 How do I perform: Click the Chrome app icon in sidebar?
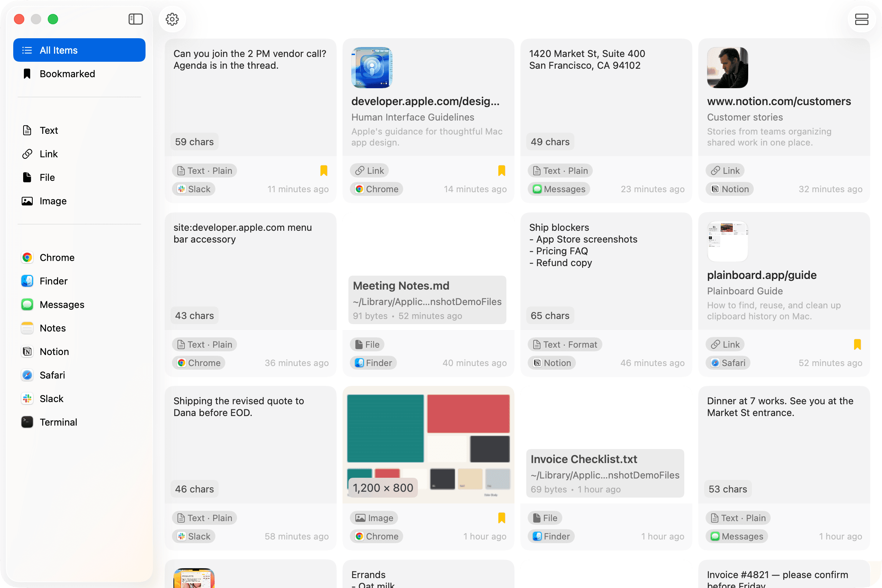click(27, 258)
